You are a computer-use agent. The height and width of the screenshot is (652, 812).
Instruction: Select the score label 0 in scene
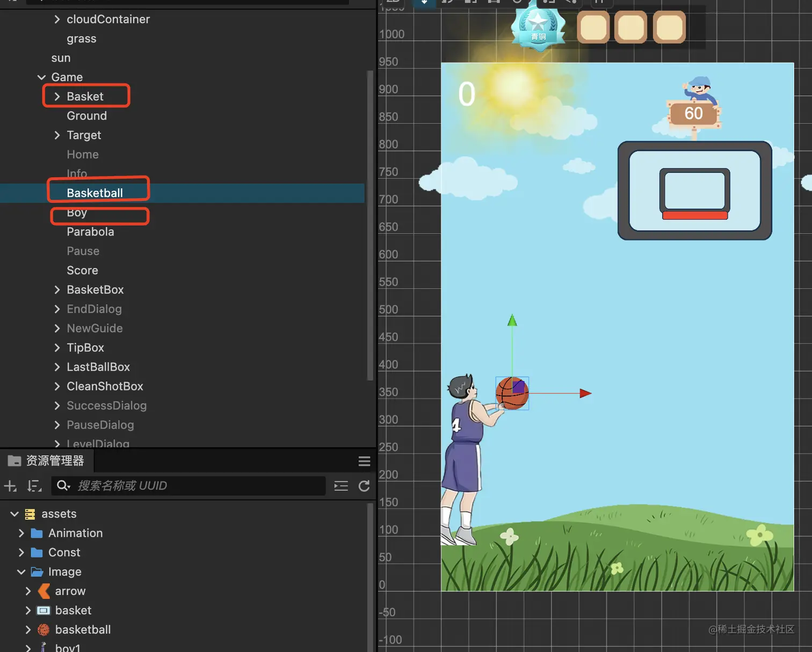(x=467, y=94)
